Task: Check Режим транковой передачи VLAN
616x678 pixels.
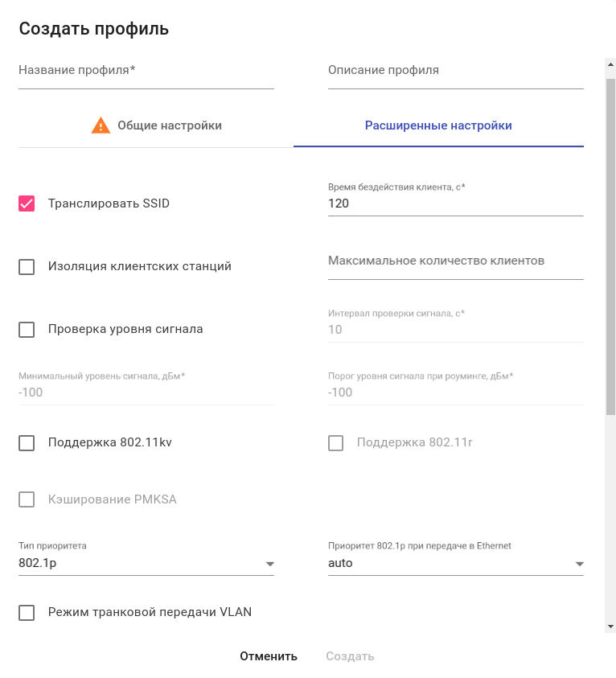Action: pyautogui.click(x=27, y=613)
